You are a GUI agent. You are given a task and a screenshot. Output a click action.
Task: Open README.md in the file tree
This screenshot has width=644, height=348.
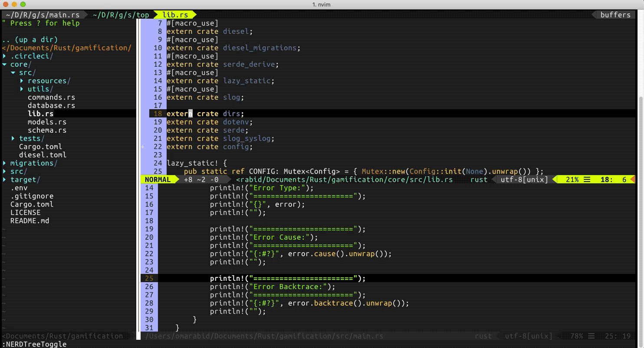click(30, 221)
